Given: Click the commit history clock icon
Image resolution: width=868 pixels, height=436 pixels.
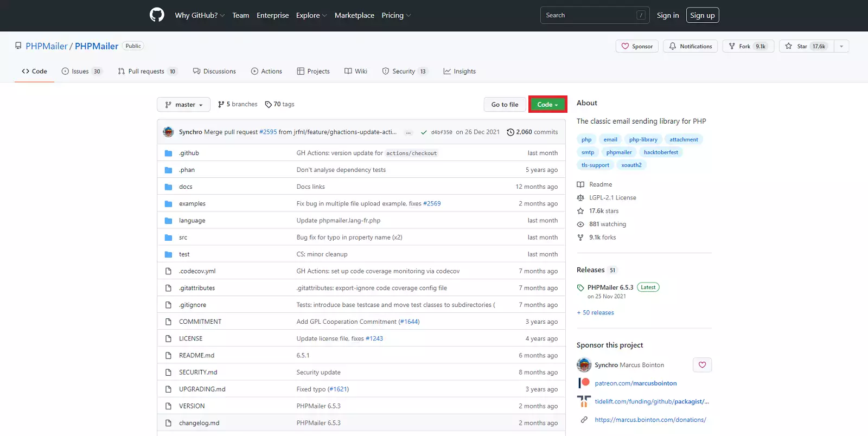Looking at the screenshot, I should tap(510, 132).
